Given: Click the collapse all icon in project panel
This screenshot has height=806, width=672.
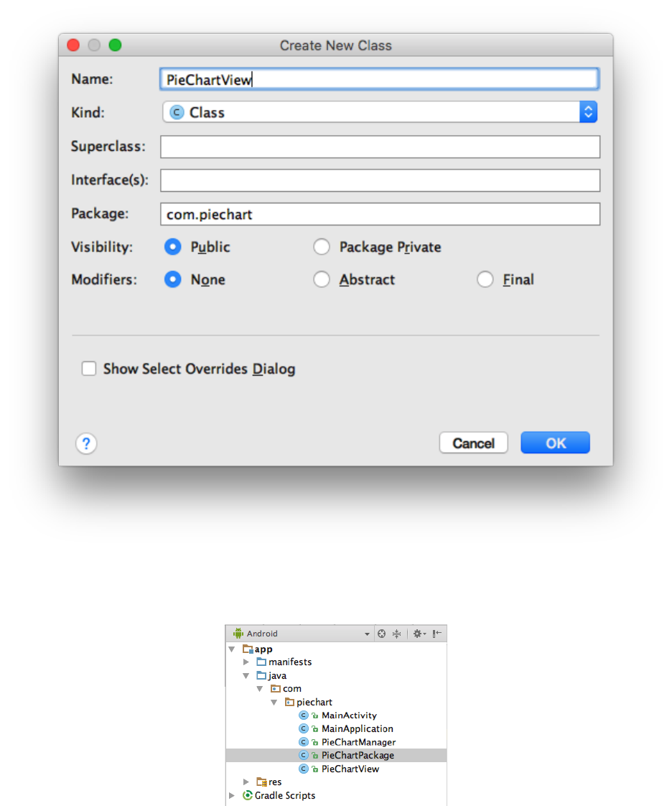Looking at the screenshot, I should tap(396, 634).
